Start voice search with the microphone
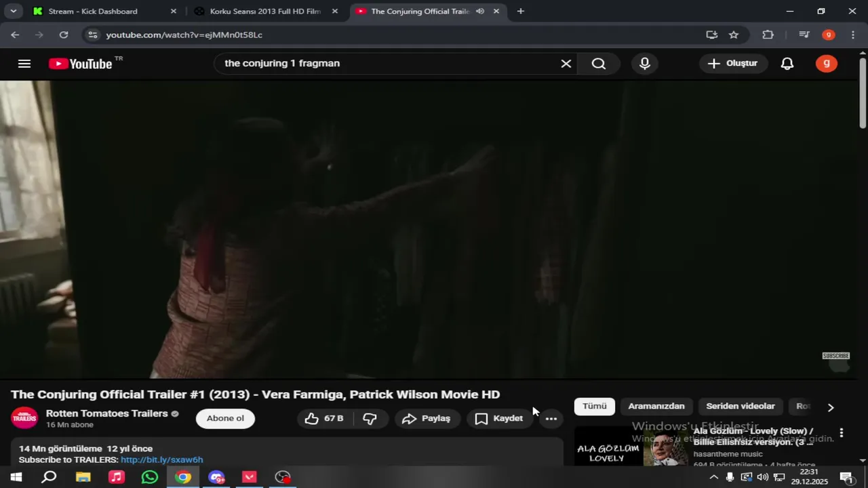 tap(645, 64)
